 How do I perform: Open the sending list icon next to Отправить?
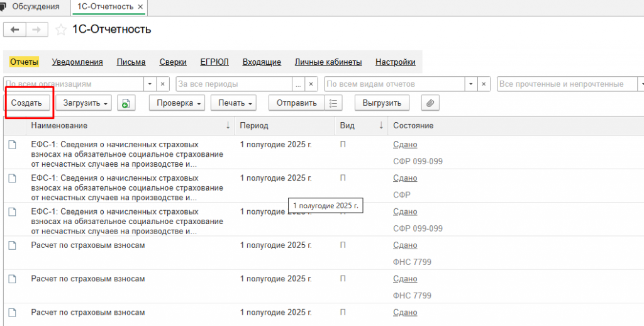point(333,103)
